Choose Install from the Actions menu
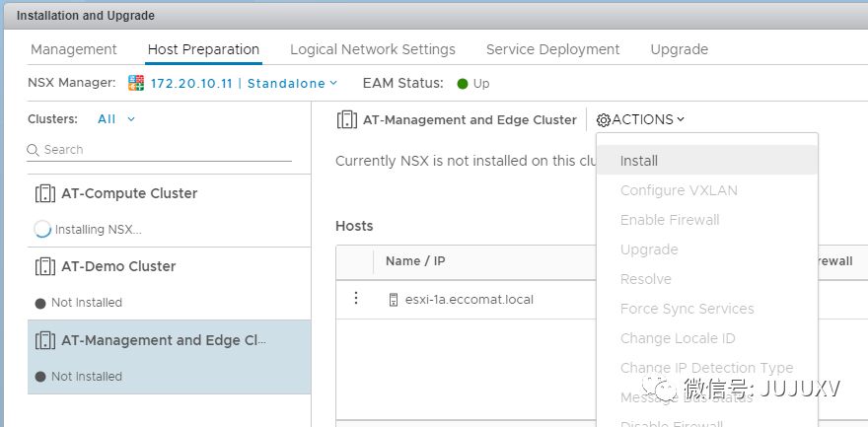The height and width of the screenshot is (427, 868). (x=639, y=161)
